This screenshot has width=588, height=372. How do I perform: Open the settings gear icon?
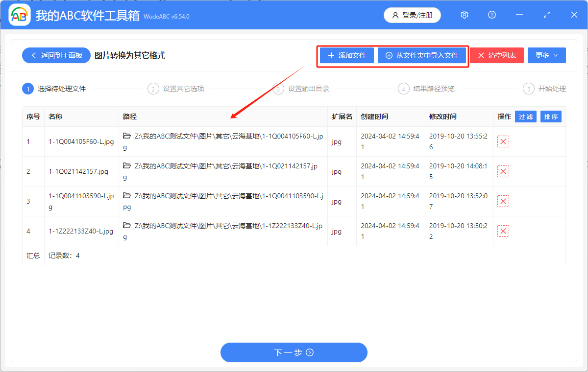[x=464, y=15]
